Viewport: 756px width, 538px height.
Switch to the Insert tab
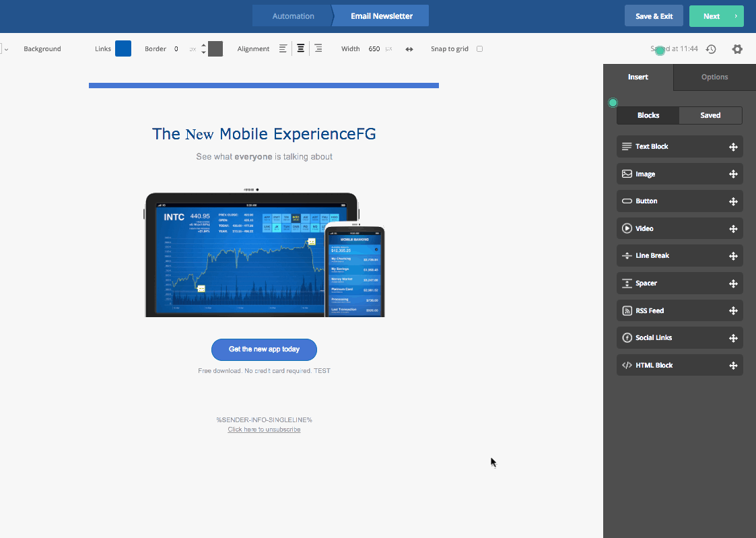click(x=638, y=77)
